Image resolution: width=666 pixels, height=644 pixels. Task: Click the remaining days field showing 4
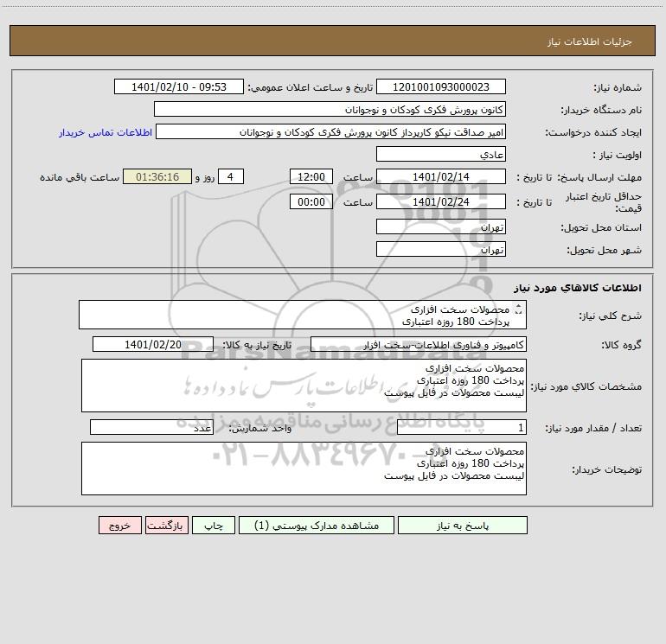point(231,176)
